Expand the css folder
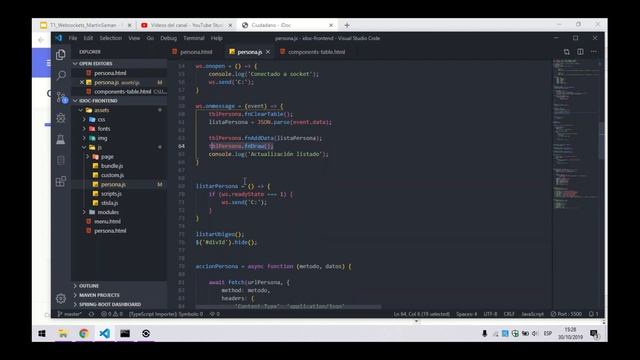The height and width of the screenshot is (360, 640). coord(101,119)
